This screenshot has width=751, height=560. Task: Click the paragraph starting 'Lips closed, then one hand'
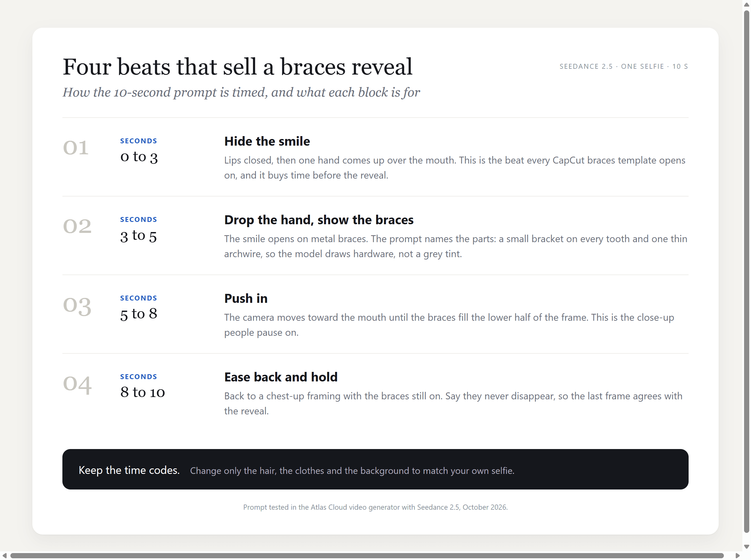[x=455, y=168]
